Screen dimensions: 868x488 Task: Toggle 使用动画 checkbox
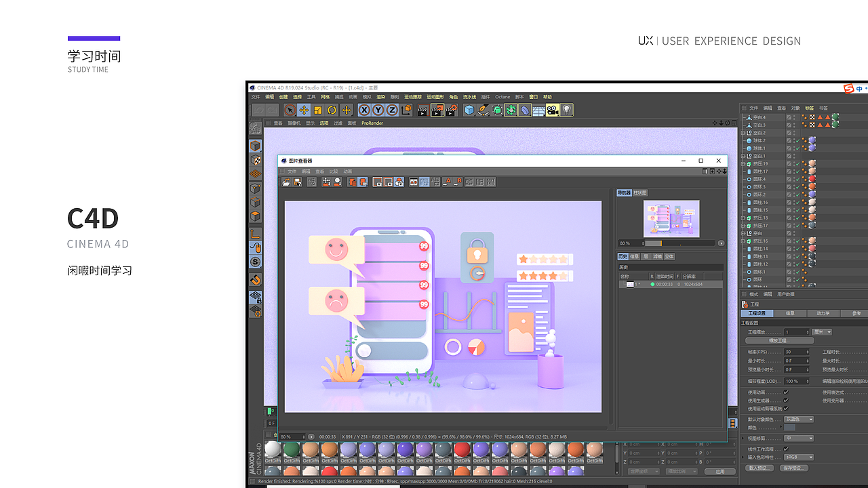(786, 392)
